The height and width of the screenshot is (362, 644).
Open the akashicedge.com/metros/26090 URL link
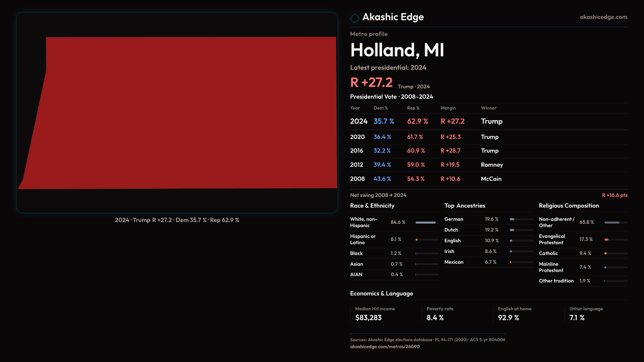click(x=385, y=347)
